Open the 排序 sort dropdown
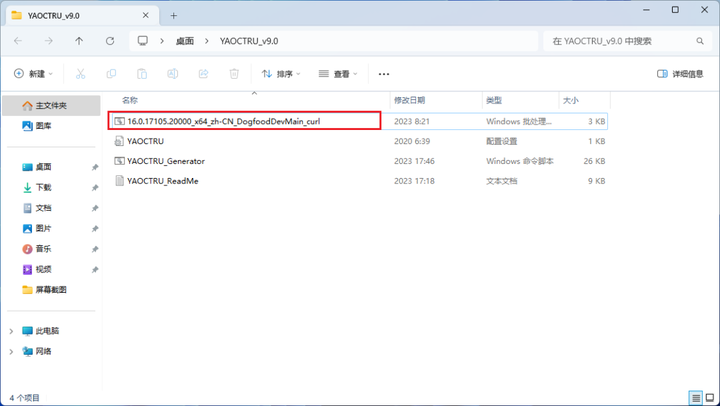The width and height of the screenshot is (720, 406). click(281, 73)
